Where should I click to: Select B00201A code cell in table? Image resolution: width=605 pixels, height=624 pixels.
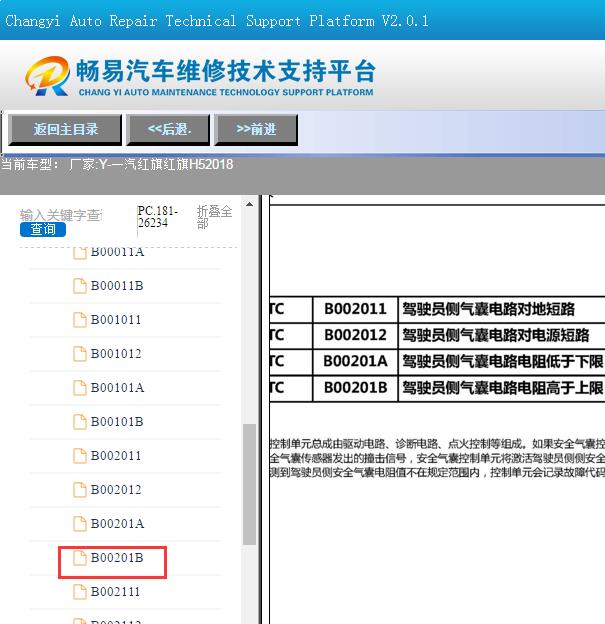(x=355, y=361)
